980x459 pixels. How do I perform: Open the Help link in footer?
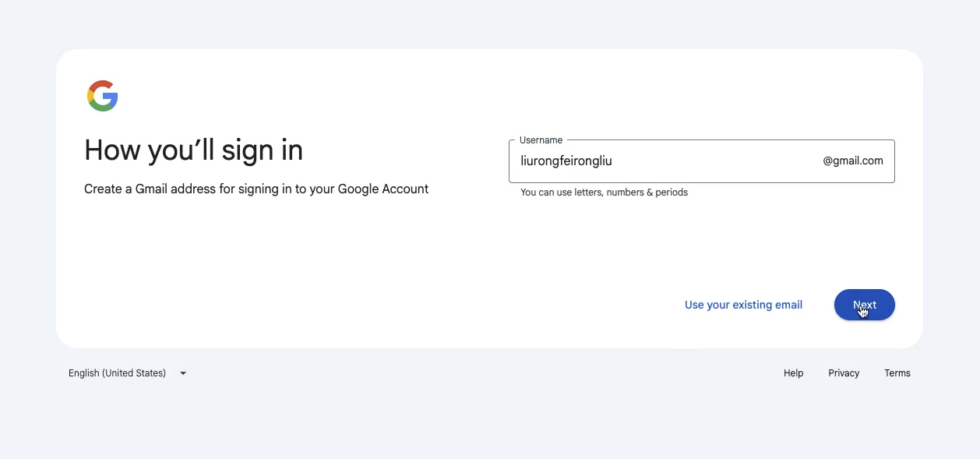click(793, 373)
